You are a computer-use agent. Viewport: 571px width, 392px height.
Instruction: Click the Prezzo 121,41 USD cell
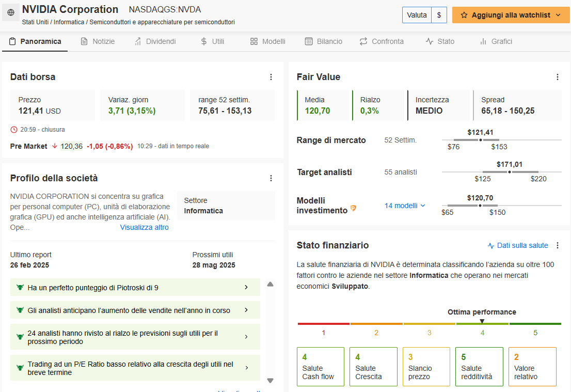tap(53, 105)
